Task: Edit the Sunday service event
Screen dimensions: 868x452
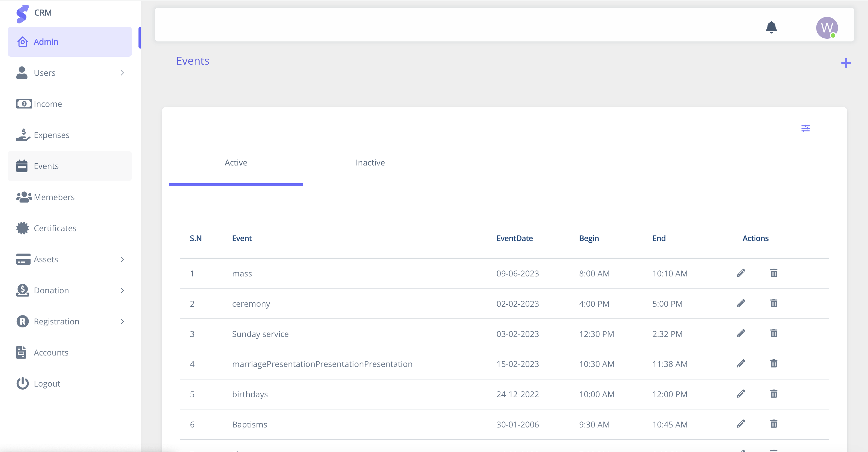Action: coord(741,333)
